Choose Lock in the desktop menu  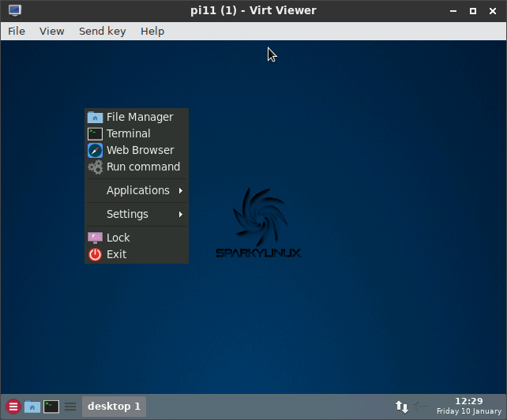point(137,238)
